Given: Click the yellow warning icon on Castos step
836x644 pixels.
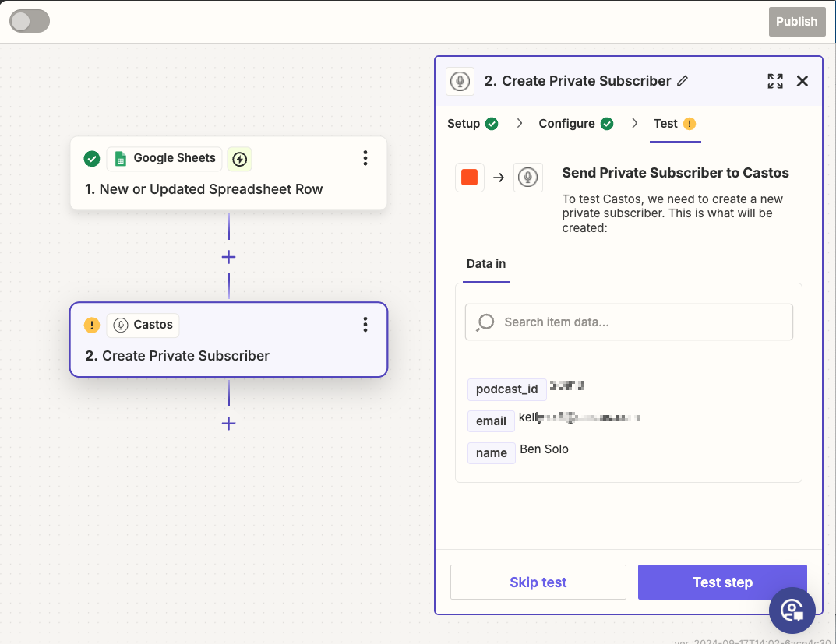Looking at the screenshot, I should coord(92,325).
